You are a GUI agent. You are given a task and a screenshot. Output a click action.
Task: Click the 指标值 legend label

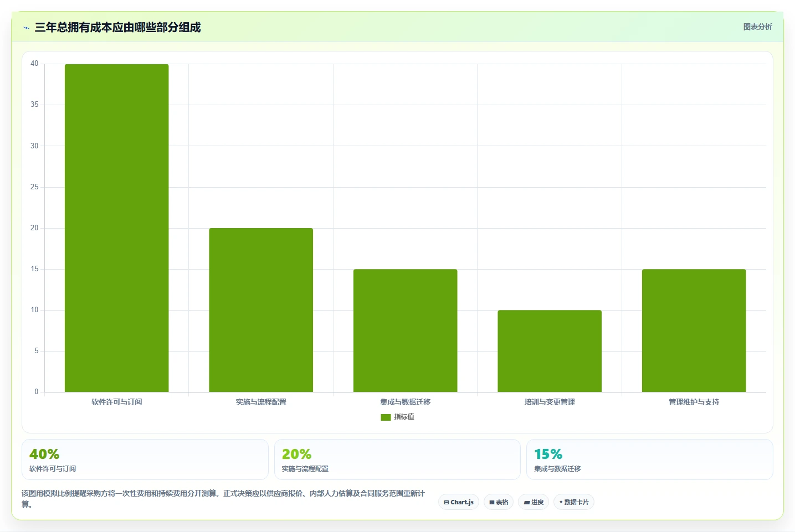point(404,417)
